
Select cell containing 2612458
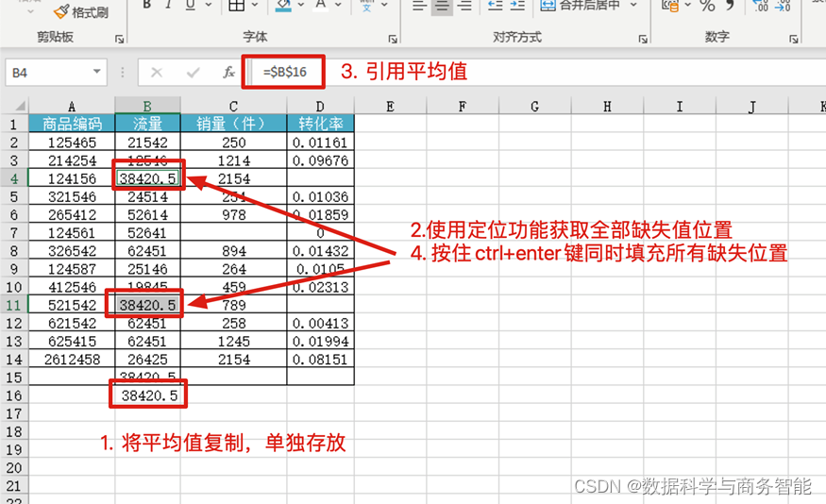click(72, 360)
